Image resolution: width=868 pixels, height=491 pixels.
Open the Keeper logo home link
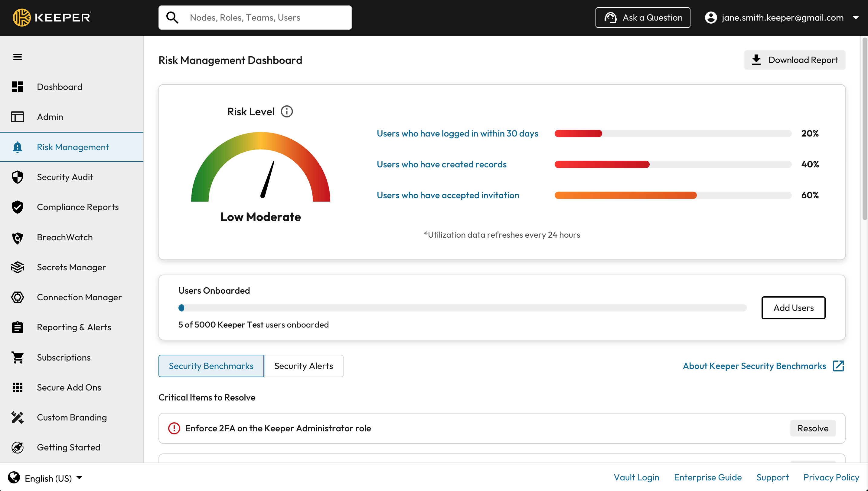51,18
